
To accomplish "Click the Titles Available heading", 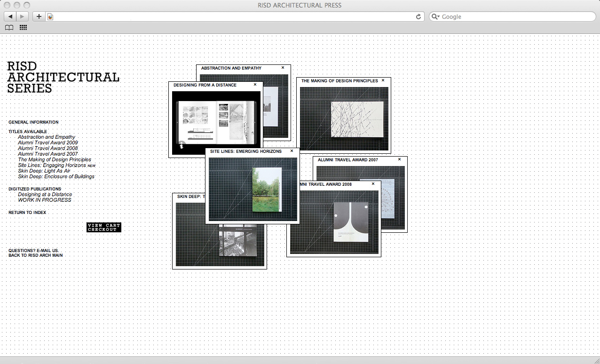I will pyautogui.click(x=28, y=132).
